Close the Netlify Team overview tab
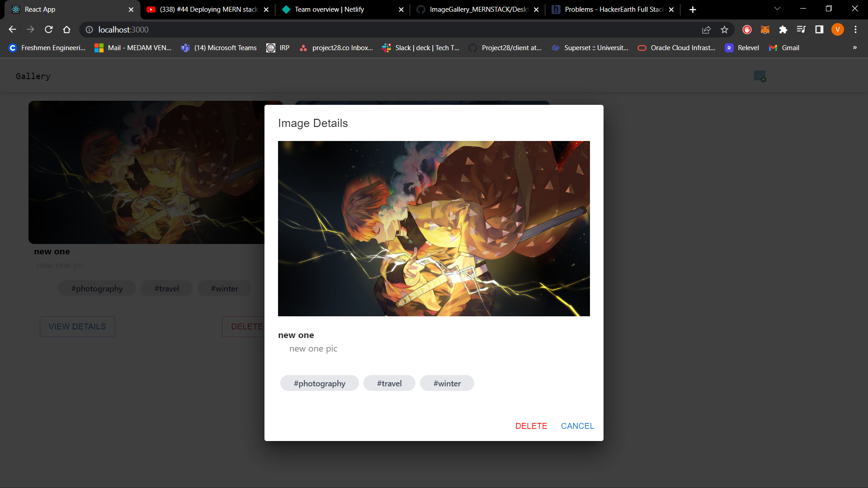This screenshot has height=488, width=868. coord(401,9)
